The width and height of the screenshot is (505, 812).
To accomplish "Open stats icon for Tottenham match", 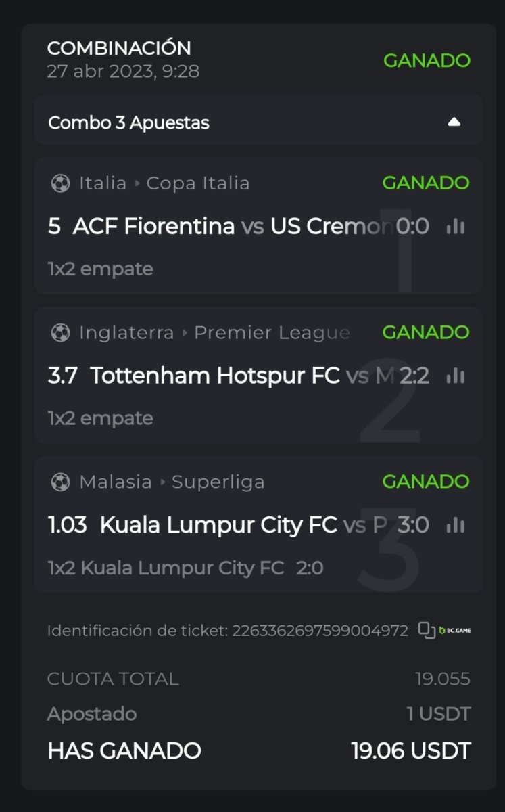I will pyautogui.click(x=456, y=376).
